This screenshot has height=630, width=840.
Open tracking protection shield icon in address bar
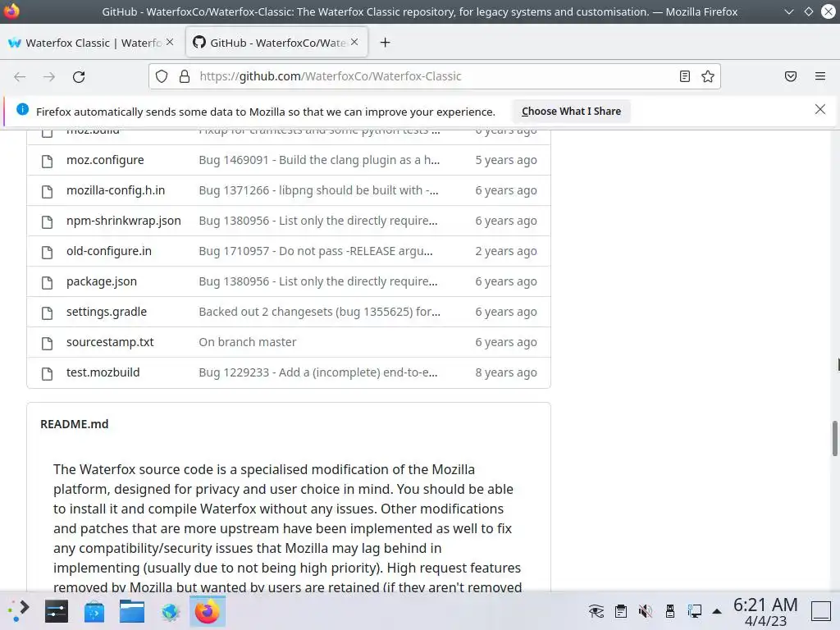pos(162,76)
